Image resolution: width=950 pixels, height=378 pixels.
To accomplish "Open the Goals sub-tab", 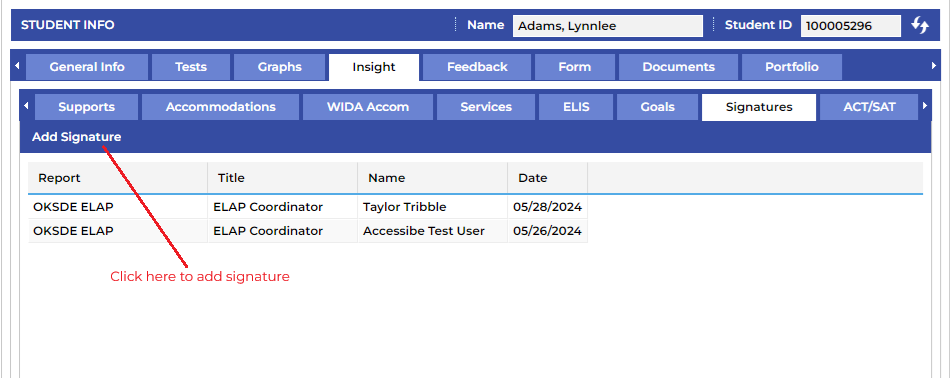I will point(657,107).
